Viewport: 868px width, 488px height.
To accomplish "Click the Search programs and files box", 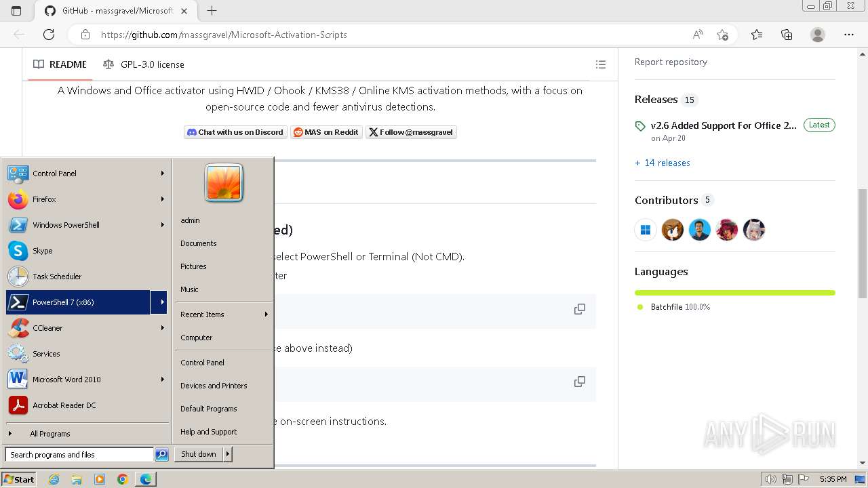I will (79, 455).
